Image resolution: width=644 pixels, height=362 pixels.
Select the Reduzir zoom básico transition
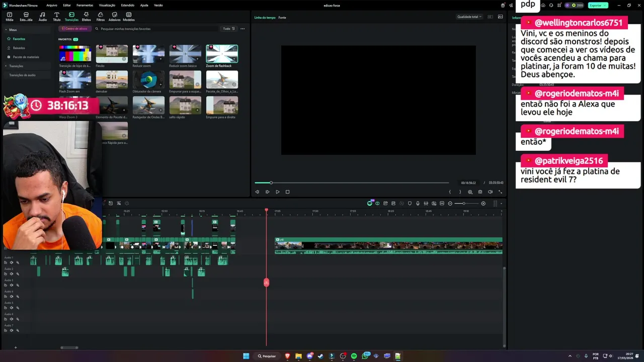(185, 54)
